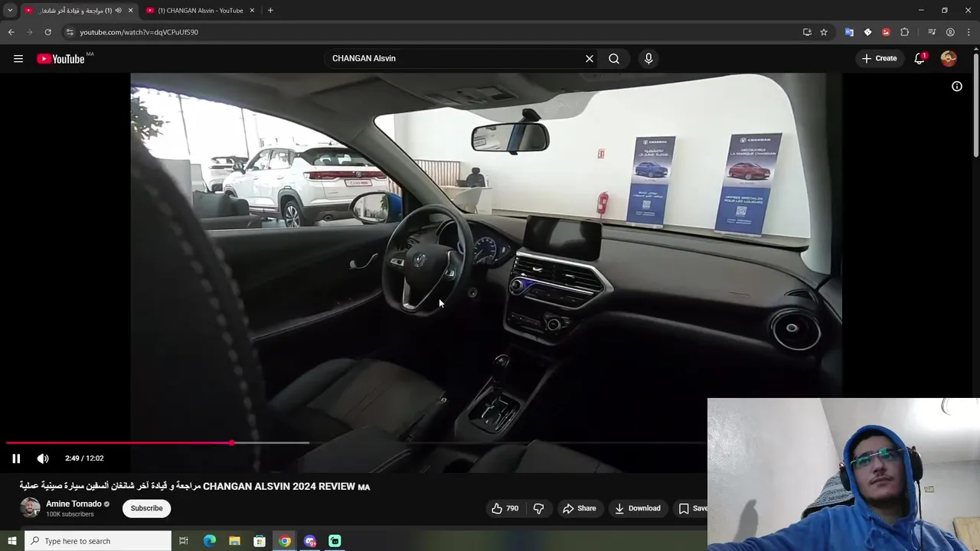The height and width of the screenshot is (551, 980).
Task: Open the black diamond extension icon
Action: pyautogui.click(x=867, y=32)
